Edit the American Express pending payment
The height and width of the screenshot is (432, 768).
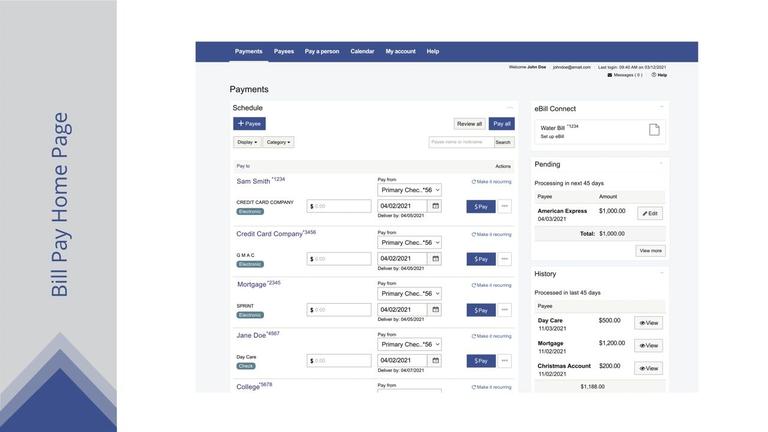649,213
